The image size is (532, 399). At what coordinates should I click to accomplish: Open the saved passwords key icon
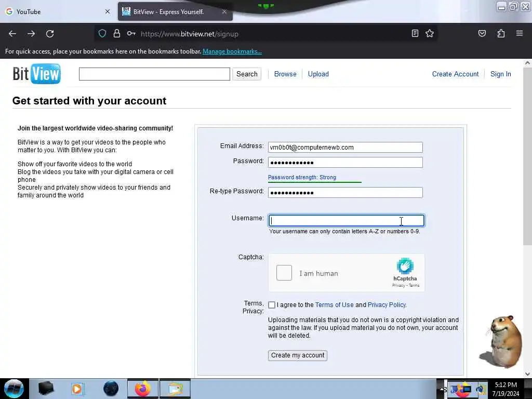click(131, 33)
